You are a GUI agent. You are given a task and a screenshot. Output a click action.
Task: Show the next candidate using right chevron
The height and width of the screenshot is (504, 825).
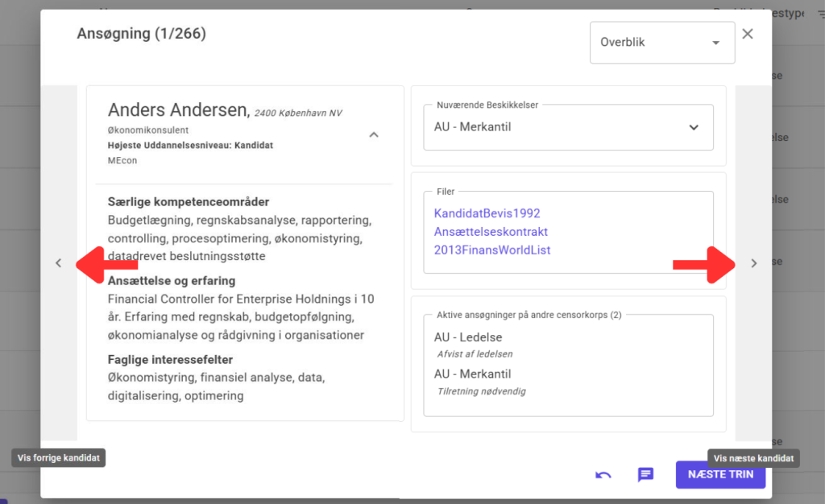point(753,263)
